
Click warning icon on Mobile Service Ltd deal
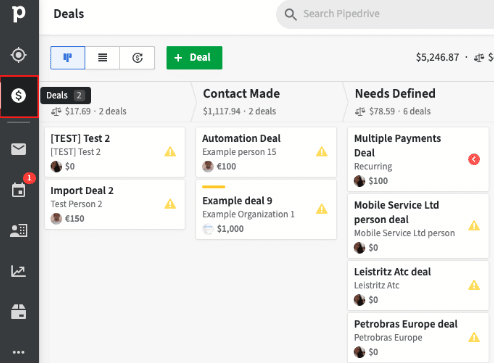pyautogui.click(x=474, y=226)
